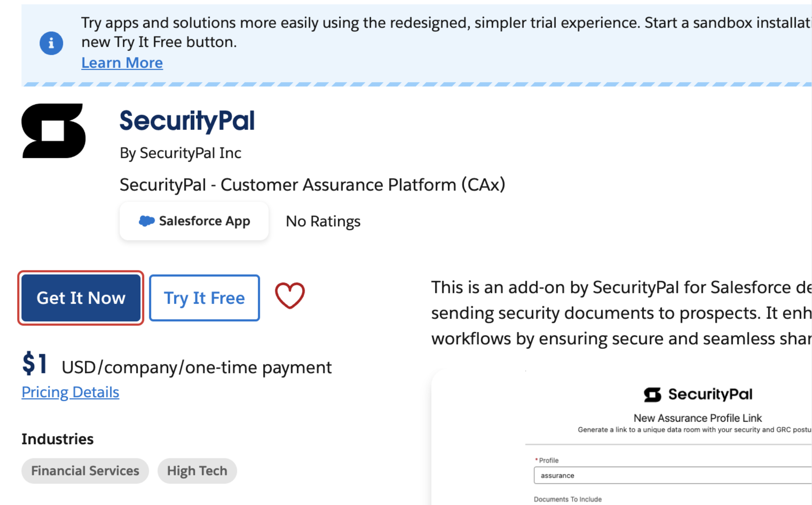Click the SecurityPal app title heading

tap(187, 121)
